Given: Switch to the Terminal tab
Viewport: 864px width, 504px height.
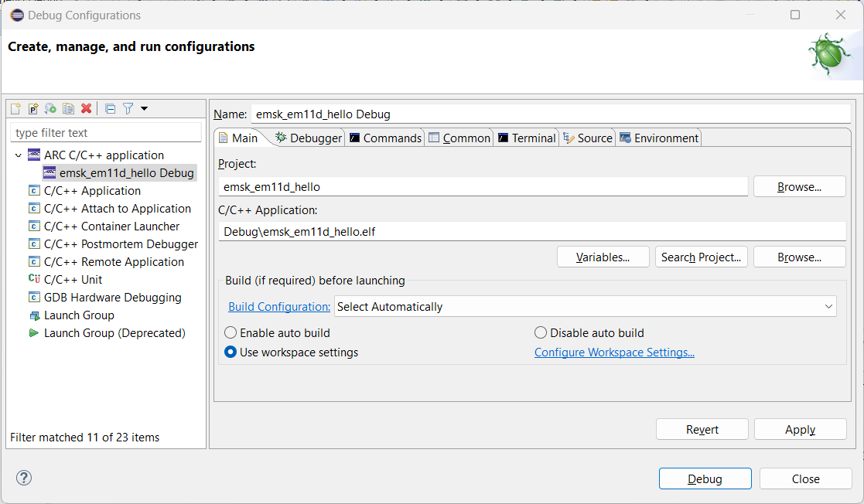Looking at the screenshot, I should click(527, 138).
